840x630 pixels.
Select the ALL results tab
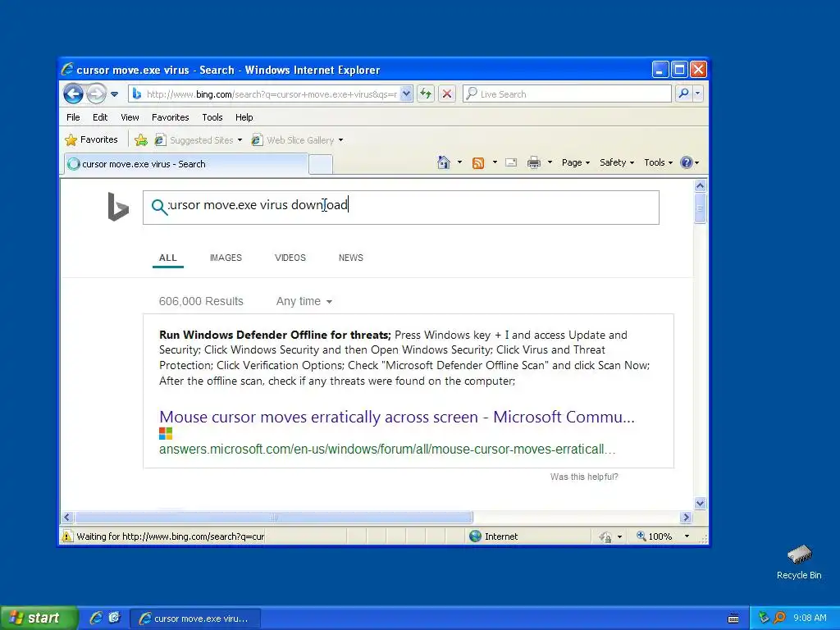pyautogui.click(x=167, y=258)
